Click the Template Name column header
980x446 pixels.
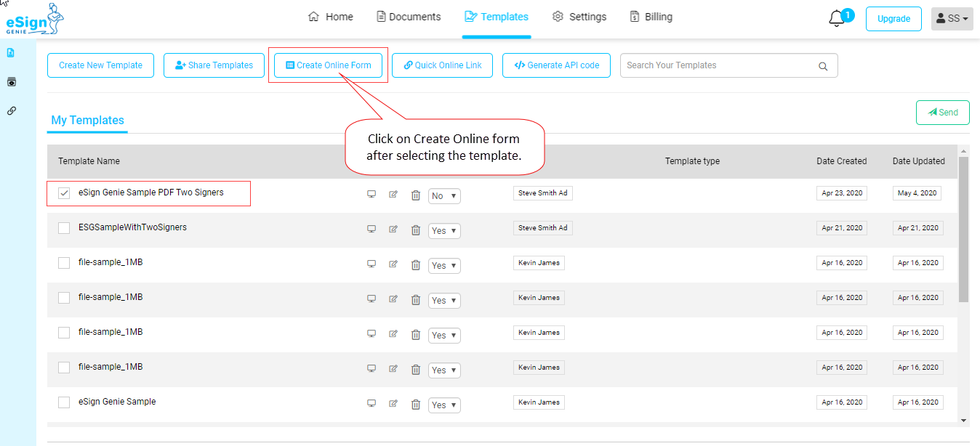pyautogui.click(x=89, y=161)
